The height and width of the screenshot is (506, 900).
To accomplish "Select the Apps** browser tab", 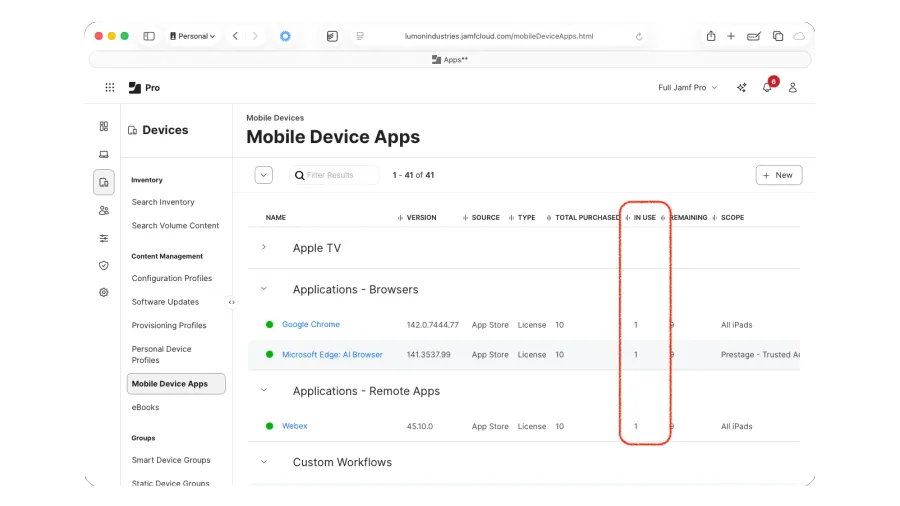I will (x=450, y=60).
